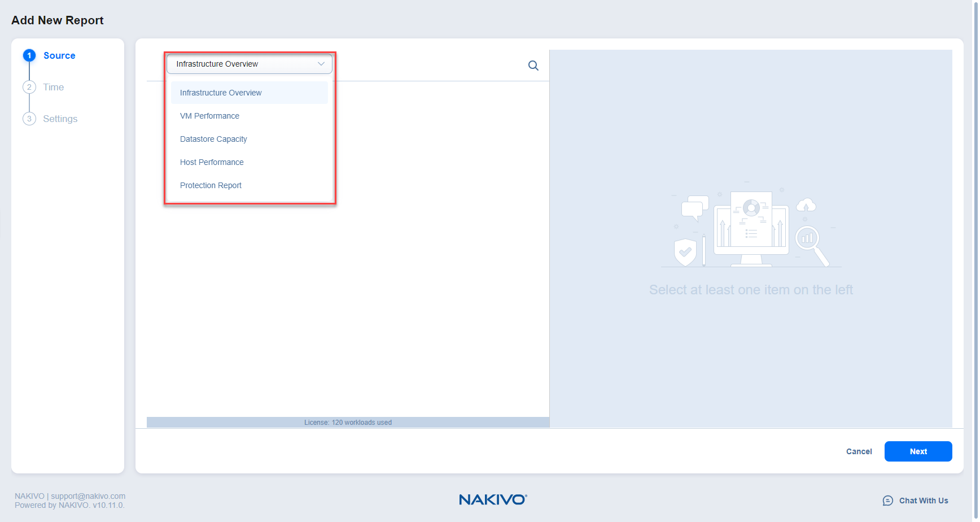Choose VM Performance report type
The image size is (980, 522).
pos(209,116)
